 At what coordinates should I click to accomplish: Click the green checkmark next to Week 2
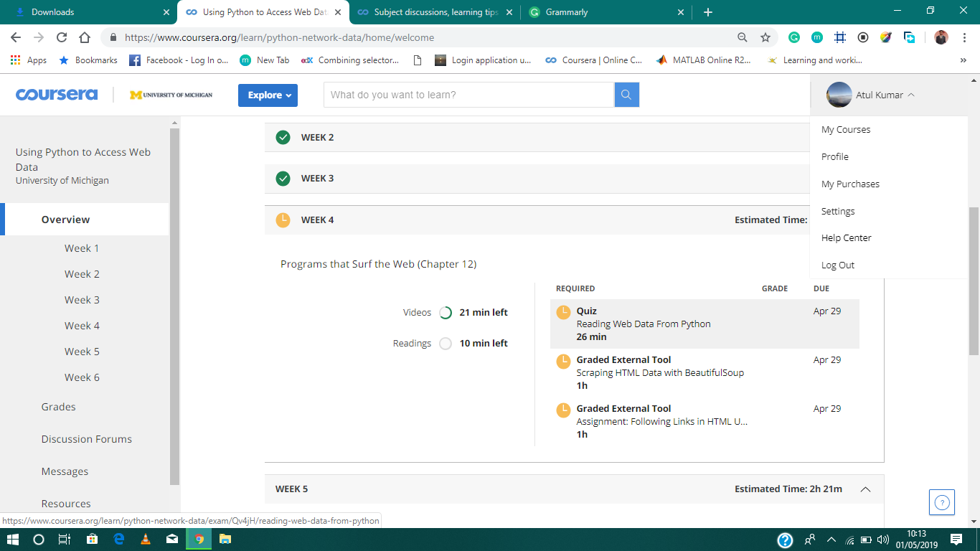(283, 136)
